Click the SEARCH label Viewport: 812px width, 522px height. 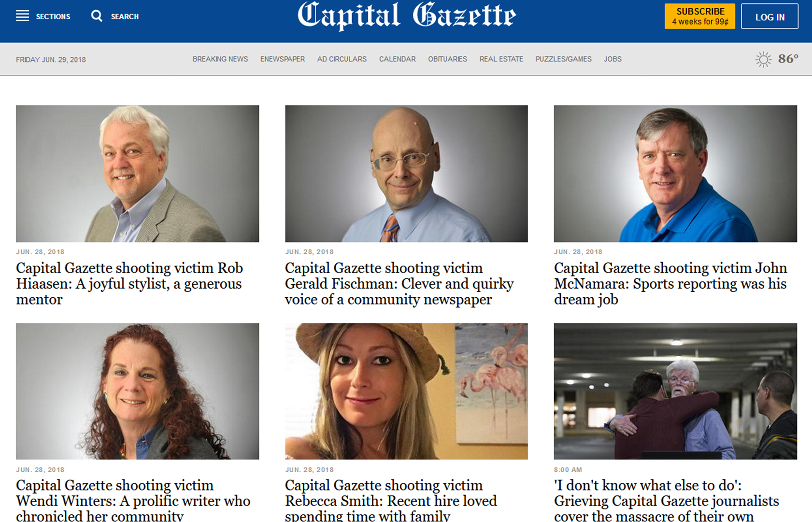tap(125, 16)
